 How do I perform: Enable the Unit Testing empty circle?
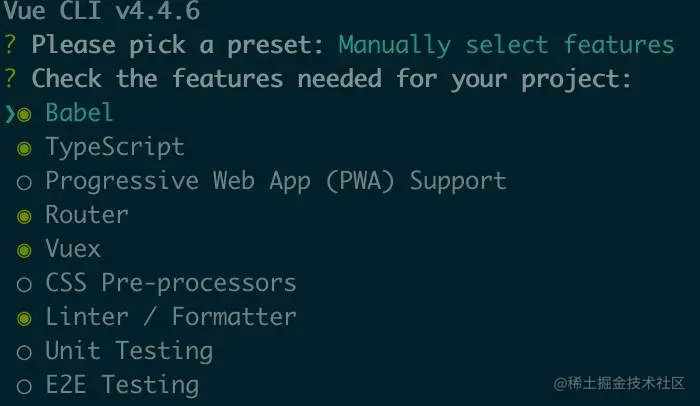[x=24, y=352]
